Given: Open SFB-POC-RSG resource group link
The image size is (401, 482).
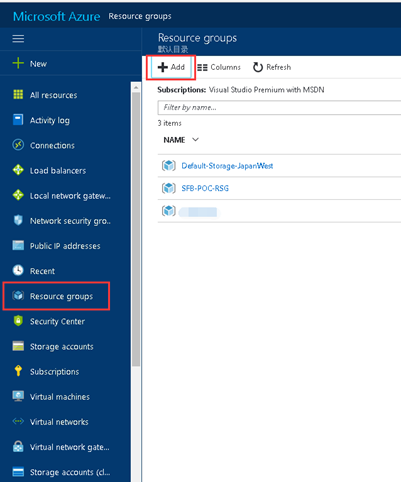Looking at the screenshot, I should click(x=205, y=188).
